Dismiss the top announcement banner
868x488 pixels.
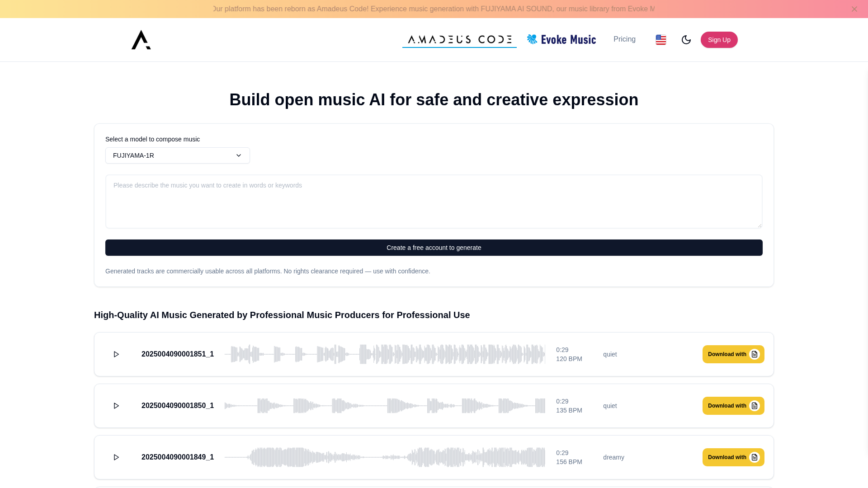[854, 9]
